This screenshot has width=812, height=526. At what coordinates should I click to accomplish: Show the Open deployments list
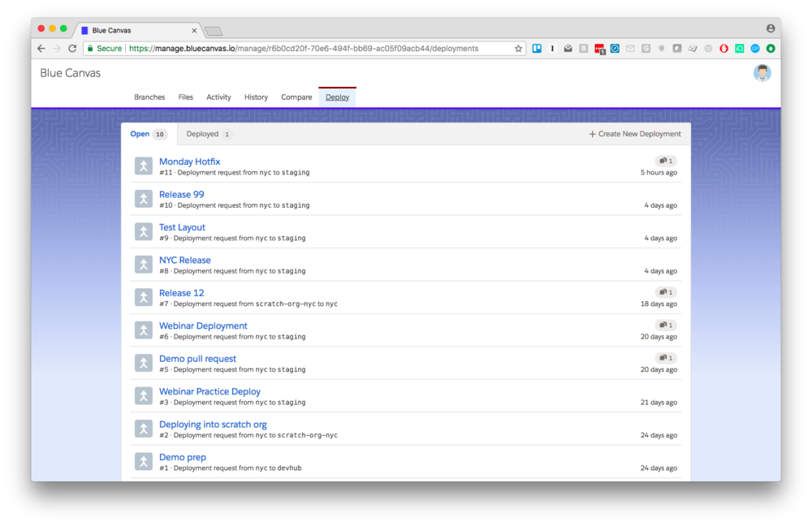pyautogui.click(x=149, y=134)
